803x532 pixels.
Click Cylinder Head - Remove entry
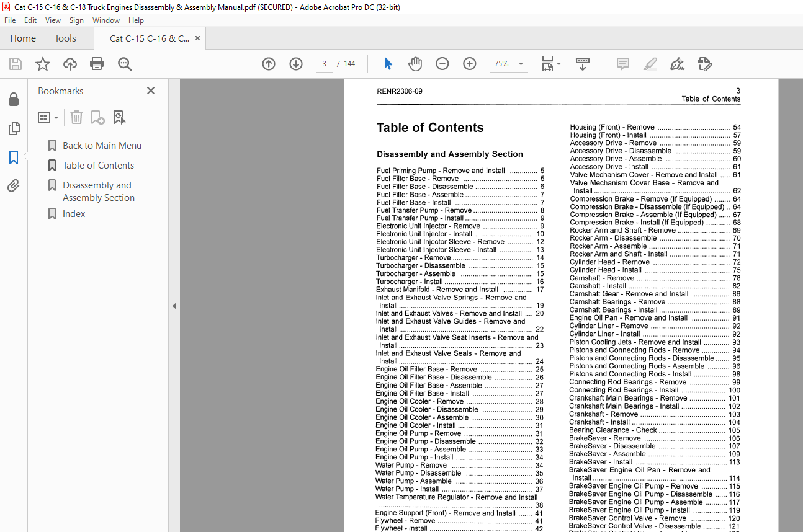[x=655, y=262]
